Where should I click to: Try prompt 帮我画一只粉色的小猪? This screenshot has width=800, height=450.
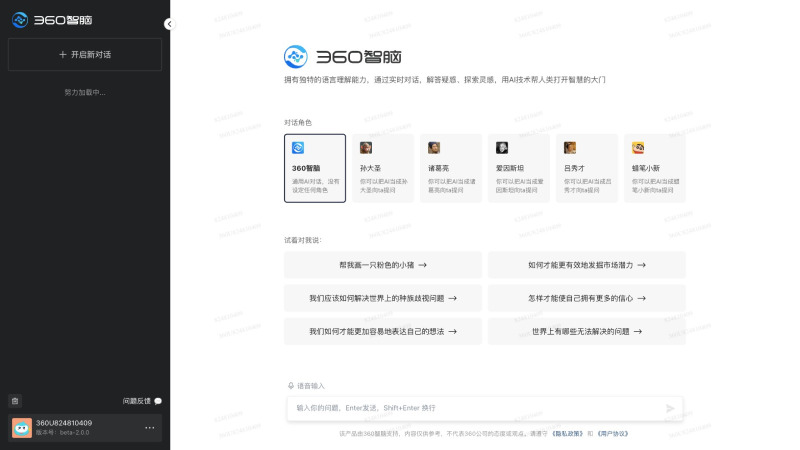[383, 265]
